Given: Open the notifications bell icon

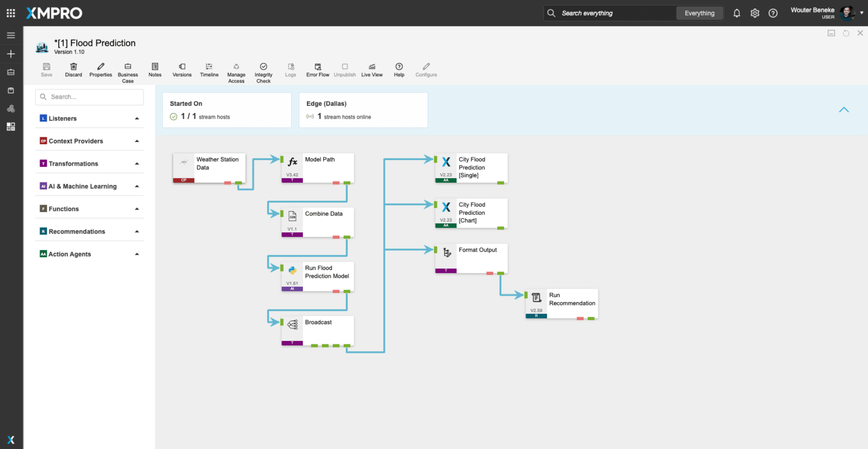Looking at the screenshot, I should pos(737,13).
